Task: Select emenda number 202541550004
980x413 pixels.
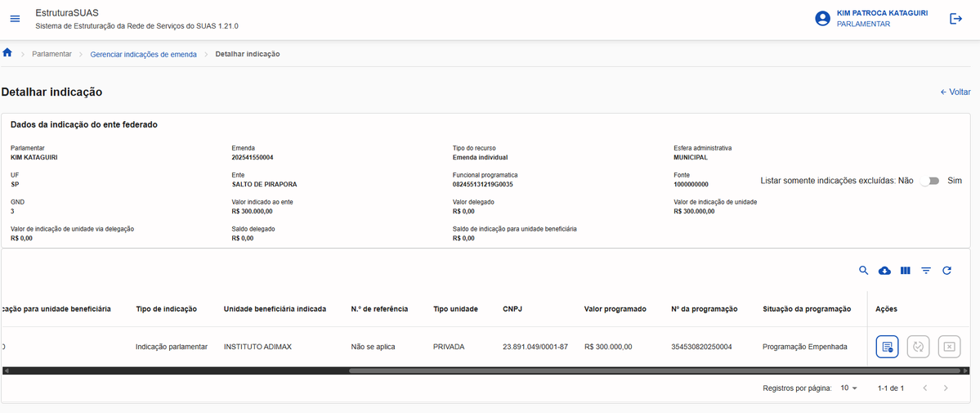Action: tap(253, 158)
